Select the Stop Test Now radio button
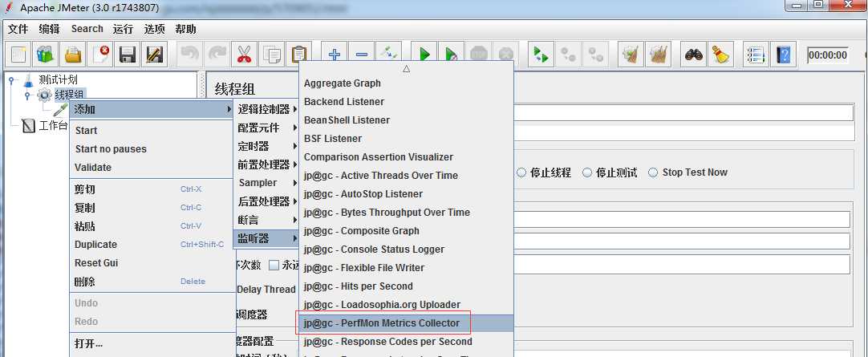 click(653, 172)
